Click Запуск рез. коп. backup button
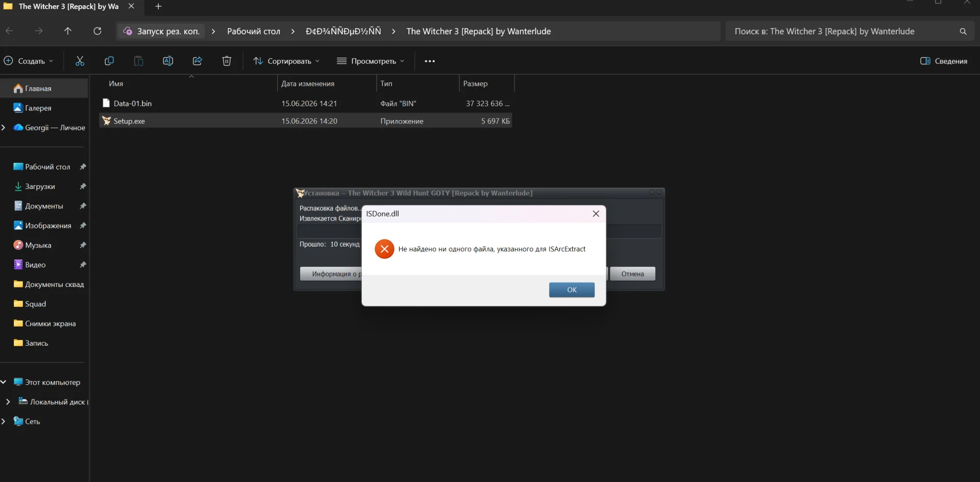 (x=161, y=31)
